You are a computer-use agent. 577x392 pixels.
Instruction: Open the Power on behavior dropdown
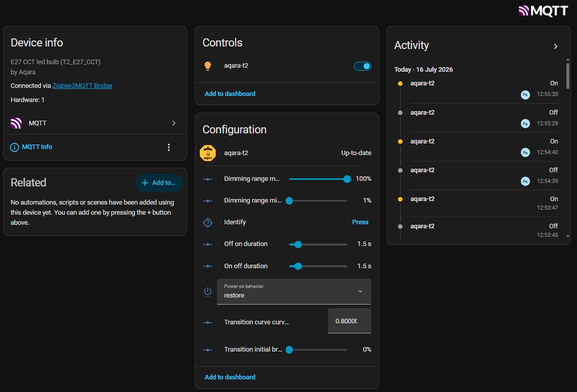click(294, 291)
